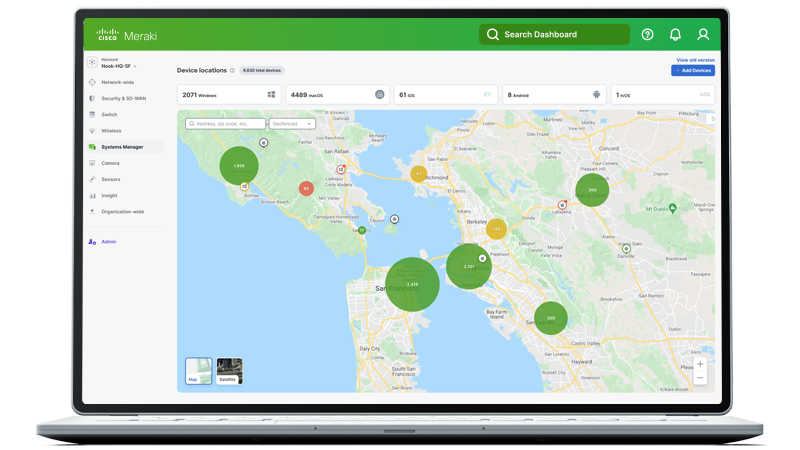Screen dimensions: 800x450
Task: Zoom in the map with plus
Action: tap(700, 364)
